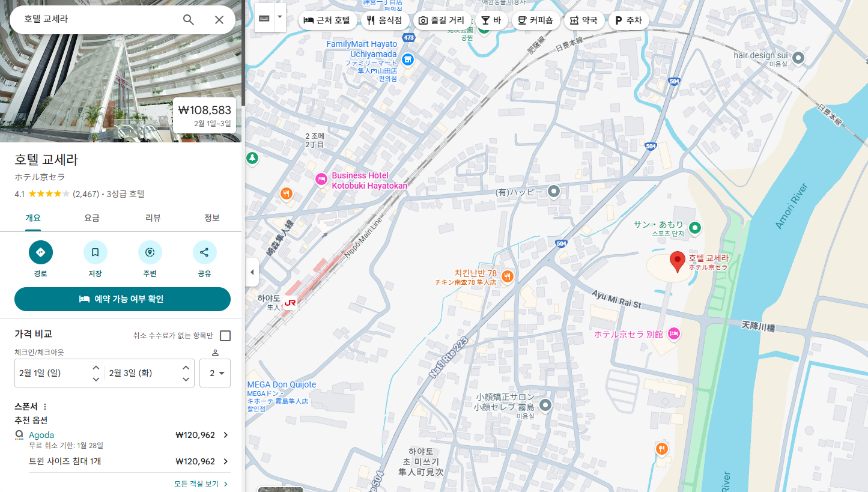Filter by 주차 chip
This screenshot has width=868, height=492.
coord(628,20)
